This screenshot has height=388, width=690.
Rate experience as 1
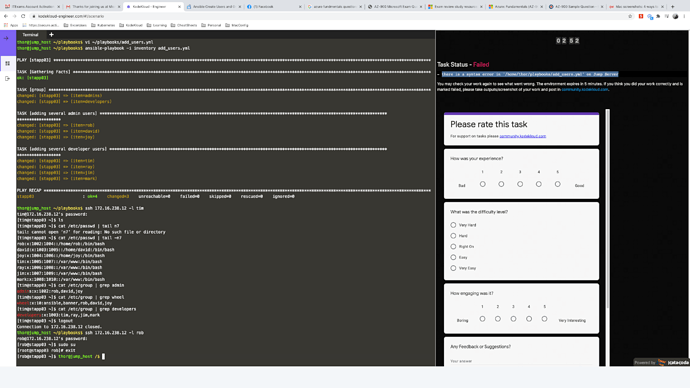483,184
